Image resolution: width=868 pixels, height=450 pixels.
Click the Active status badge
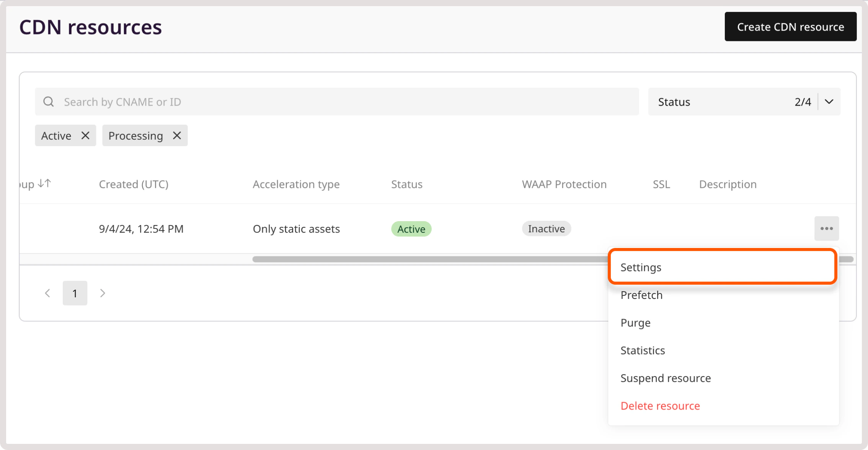[411, 228]
